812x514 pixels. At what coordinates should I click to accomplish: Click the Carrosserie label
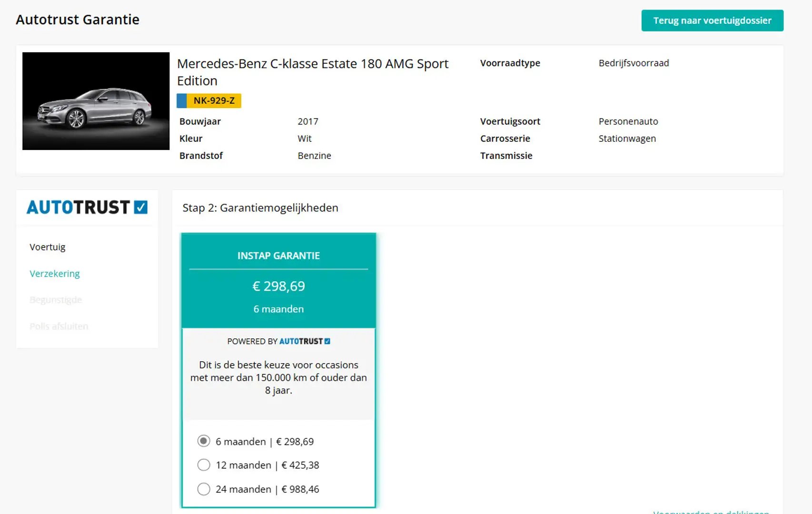505,138
